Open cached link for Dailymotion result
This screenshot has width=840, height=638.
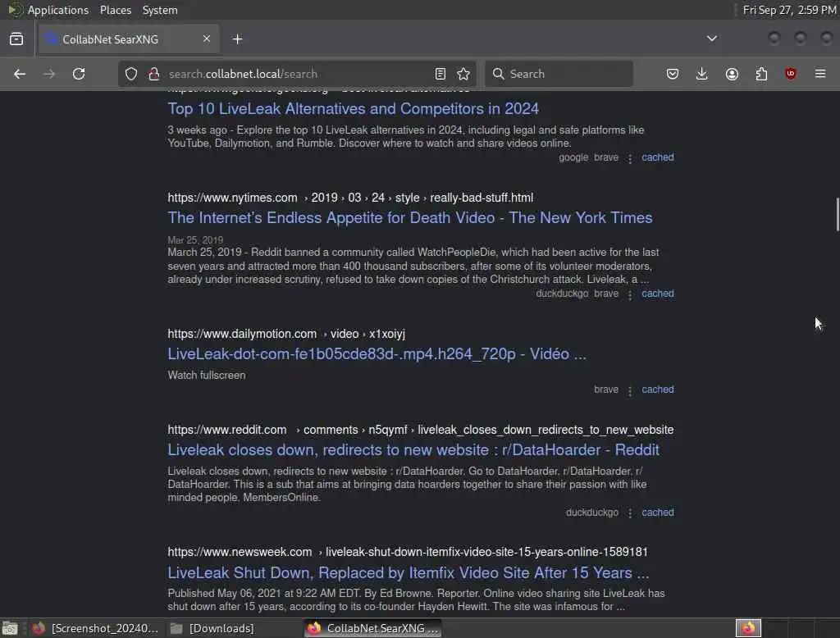point(658,390)
